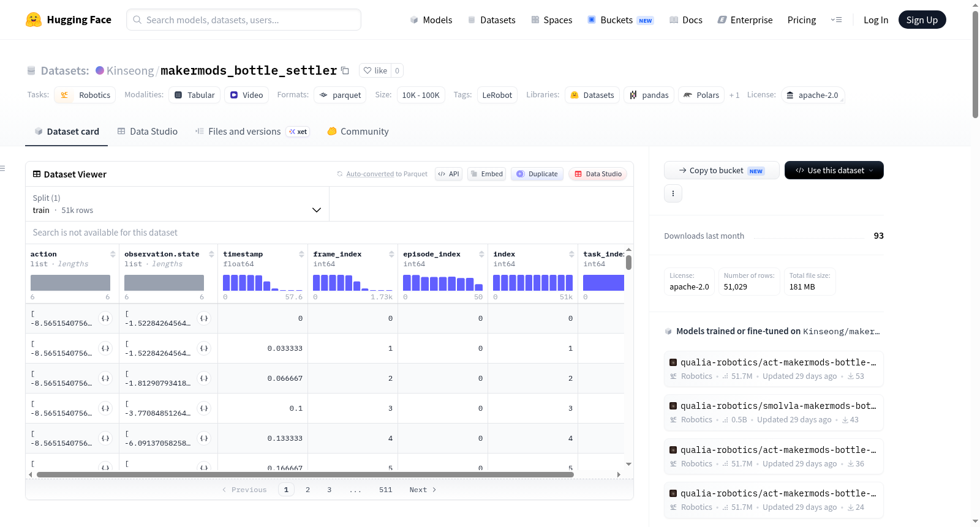This screenshot has width=980, height=527.
Task: Expand observation.state cell in the 0.033333 timestamp row
Action: pyautogui.click(x=204, y=348)
